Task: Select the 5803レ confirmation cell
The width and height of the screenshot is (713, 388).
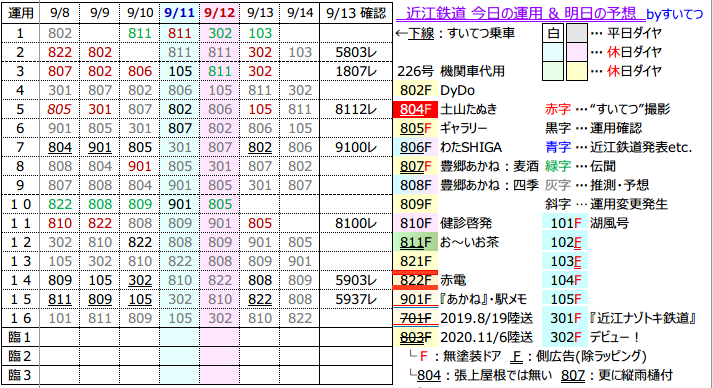Action: 356,52
